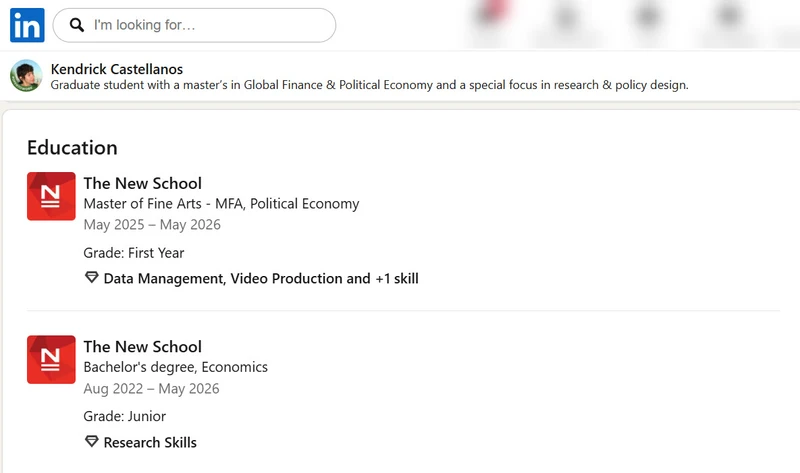800x473 pixels.
Task: Click the diamond skills icon beside Data Management
Action: (91, 278)
